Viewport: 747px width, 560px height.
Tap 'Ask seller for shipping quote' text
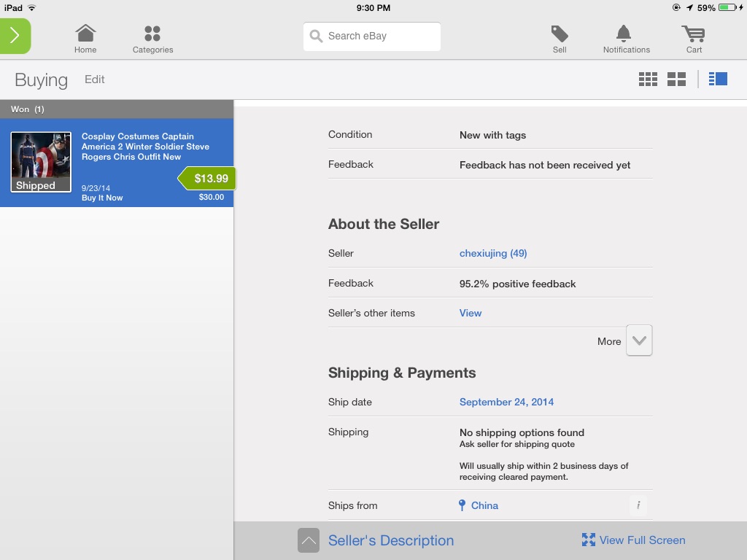[517, 444]
